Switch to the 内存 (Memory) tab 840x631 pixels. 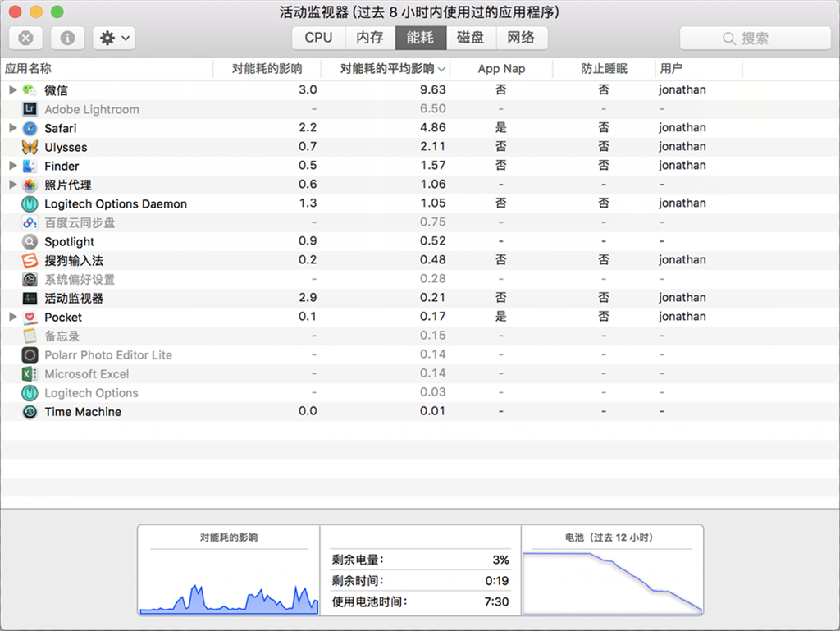pos(369,38)
